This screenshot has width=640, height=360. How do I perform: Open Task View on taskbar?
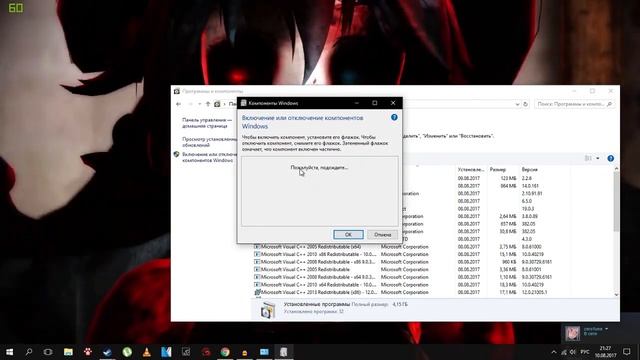click(48, 352)
